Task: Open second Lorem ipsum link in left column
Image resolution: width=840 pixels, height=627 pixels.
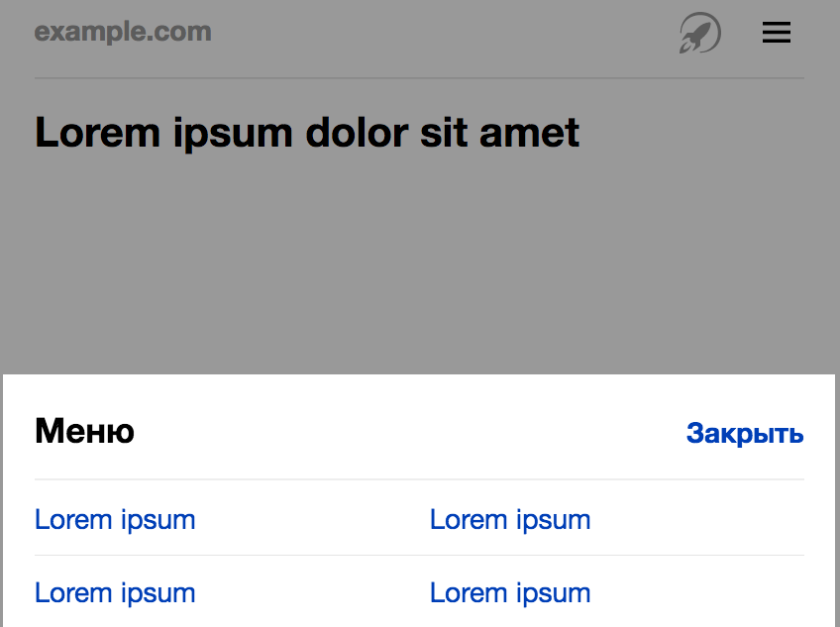Action: pyautogui.click(x=115, y=592)
